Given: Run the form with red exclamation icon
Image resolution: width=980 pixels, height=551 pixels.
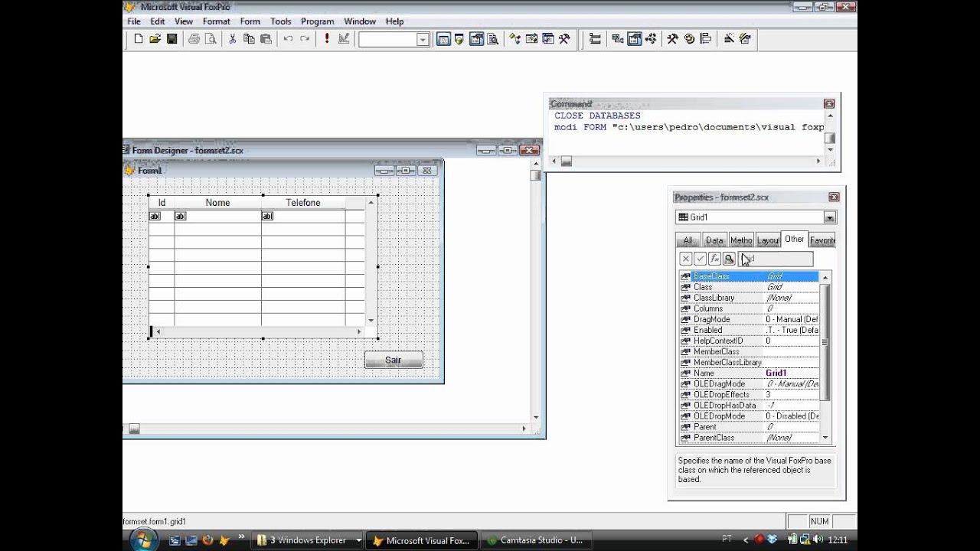Looking at the screenshot, I should pyautogui.click(x=327, y=39).
